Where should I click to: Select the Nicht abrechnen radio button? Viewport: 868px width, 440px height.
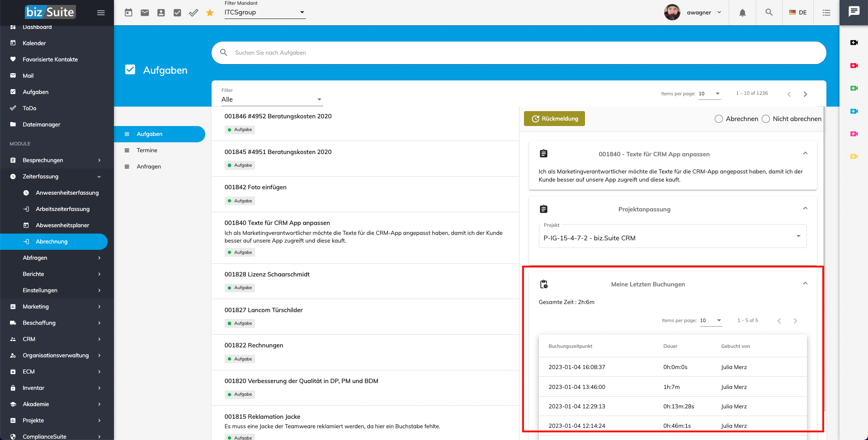coord(766,119)
